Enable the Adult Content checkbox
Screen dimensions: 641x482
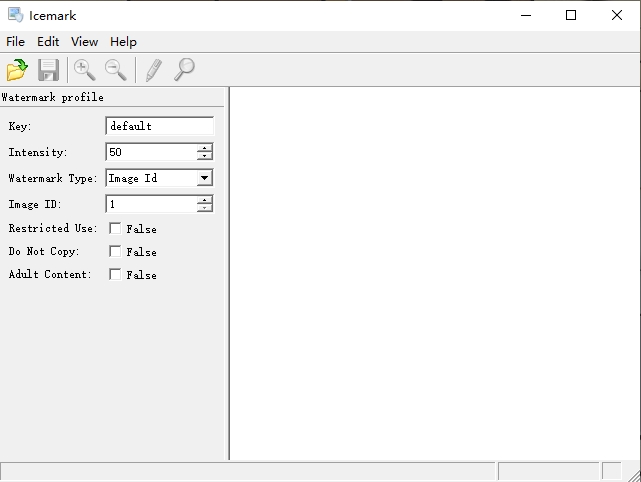pyautogui.click(x=115, y=274)
